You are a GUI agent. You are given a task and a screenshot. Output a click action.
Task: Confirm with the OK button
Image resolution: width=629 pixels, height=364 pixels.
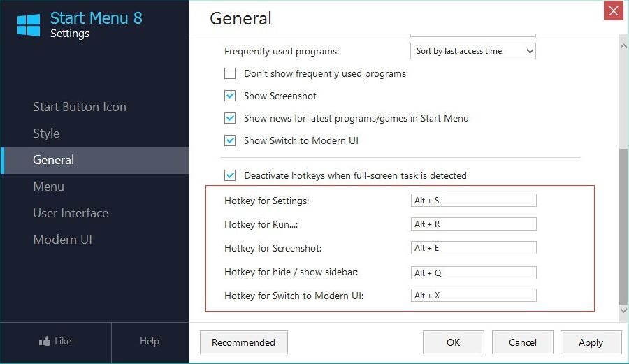(454, 342)
